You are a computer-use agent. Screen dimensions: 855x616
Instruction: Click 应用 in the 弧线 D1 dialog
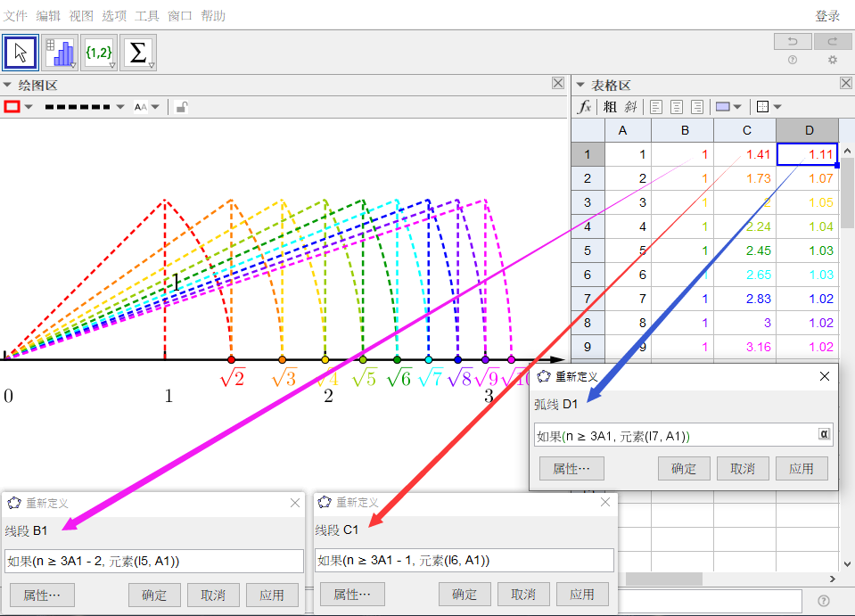(802, 468)
